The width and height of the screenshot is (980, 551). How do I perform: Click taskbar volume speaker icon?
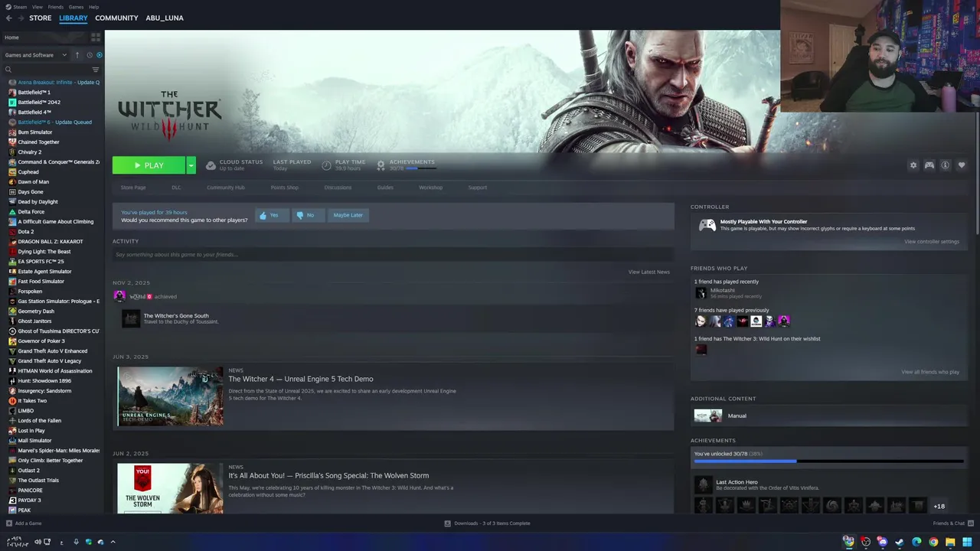coord(38,542)
